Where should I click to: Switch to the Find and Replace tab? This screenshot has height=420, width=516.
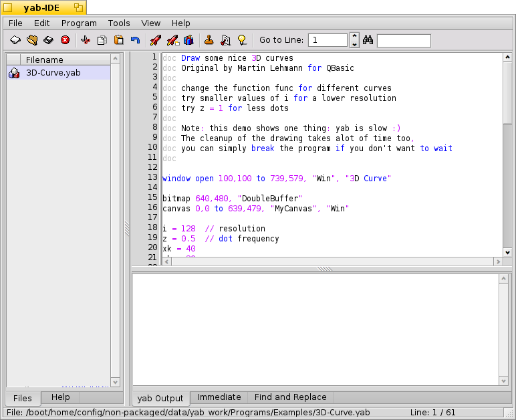point(290,397)
